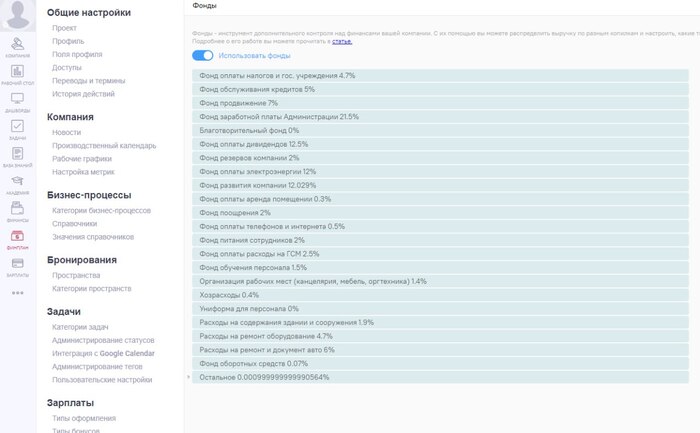Open Пользовательские настройки

pos(102,380)
